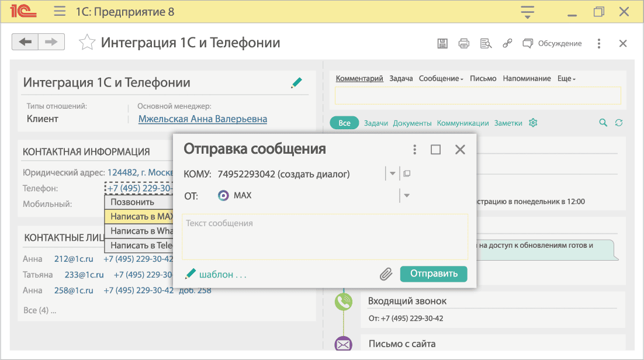The image size is (644, 360).
Task: Filter feed by Коммуникации
Action: pos(463,123)
